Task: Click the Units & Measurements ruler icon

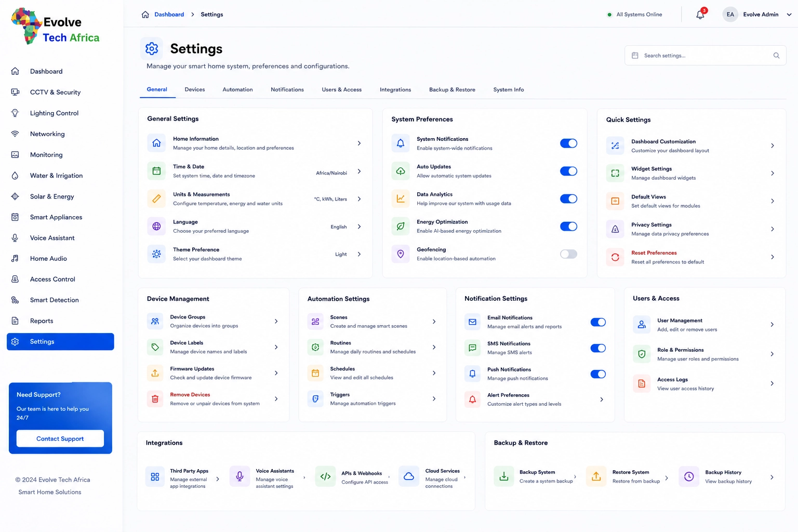Action: click(156, 198)
